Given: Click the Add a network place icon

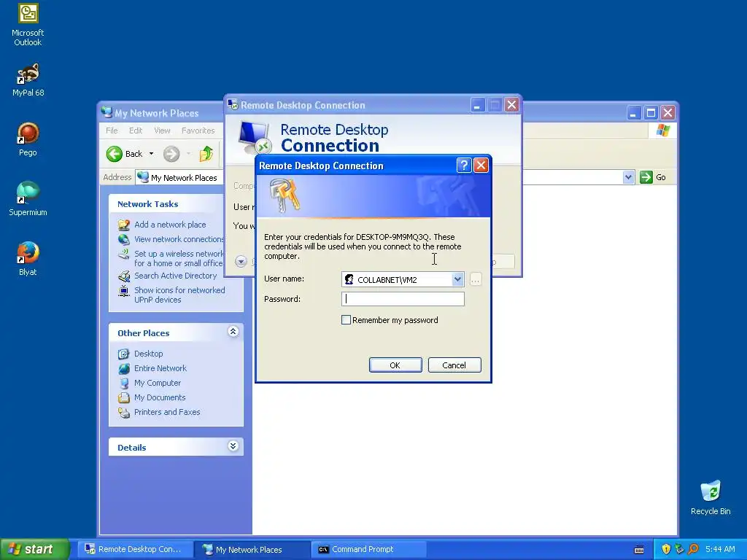Looking at the screenshot, I should (x=124, y=225).
